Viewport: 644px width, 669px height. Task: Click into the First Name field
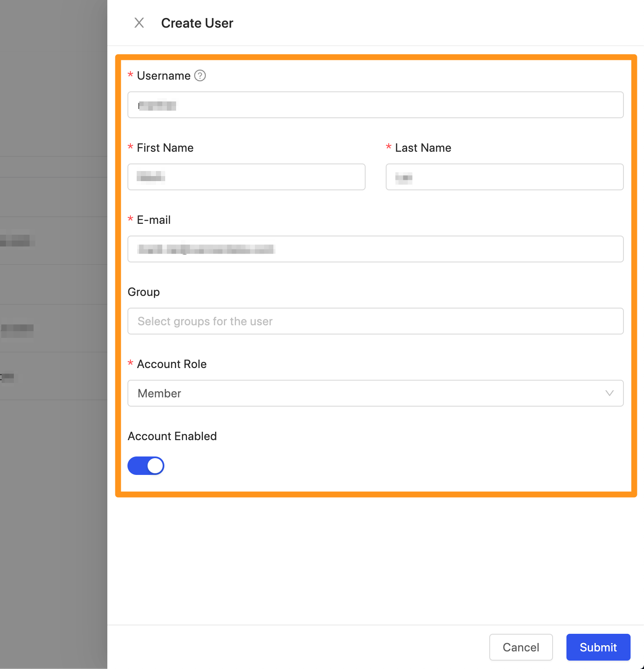[247, 177]
